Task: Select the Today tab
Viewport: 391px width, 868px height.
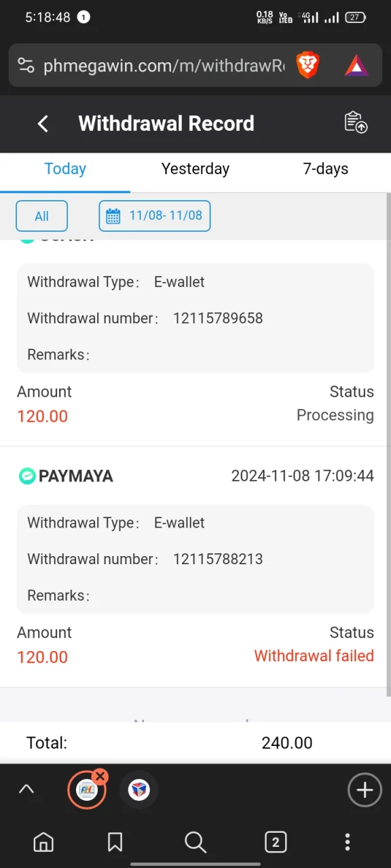Action: tap(65, 169)
